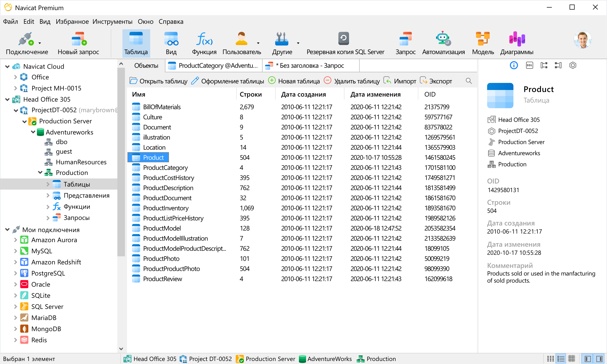Expand the Пользователь dropdown arrow
607x364 pixels.
click(x=258, y=43)
